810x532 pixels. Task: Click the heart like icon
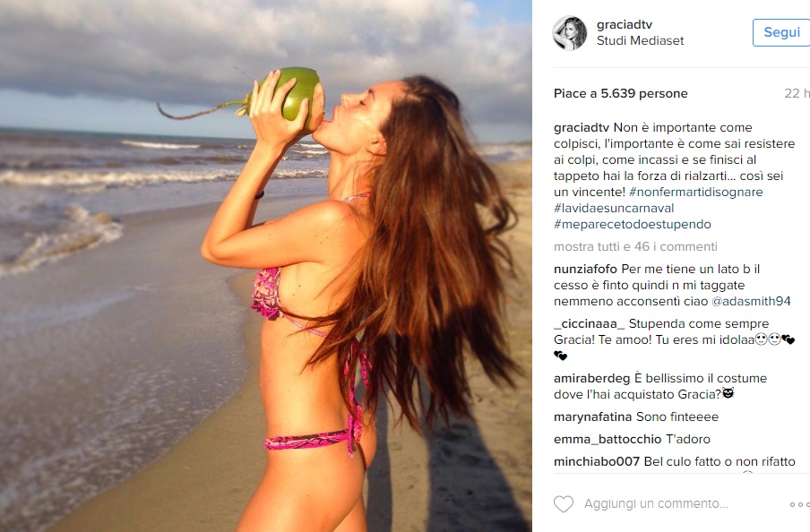click(x=564, y=504)
